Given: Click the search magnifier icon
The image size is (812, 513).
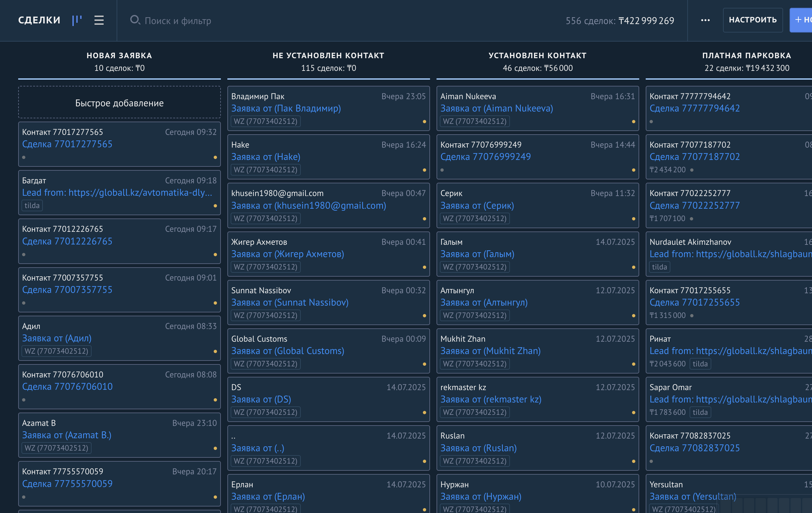Looking at the screenshot, I should tap(135, 20).
